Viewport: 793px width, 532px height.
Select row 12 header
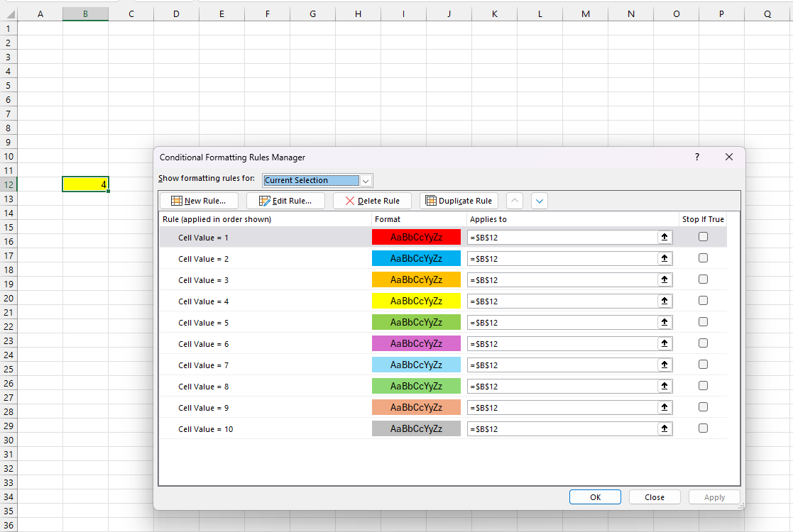click(9, 184)
